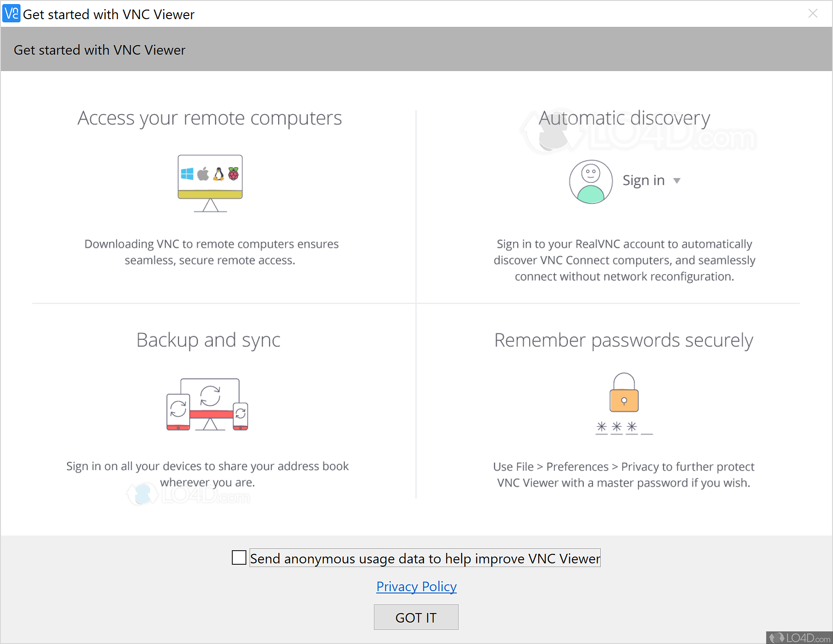
Task: Click the Apple logo in the monitor graphic
Action: [203, 174]
